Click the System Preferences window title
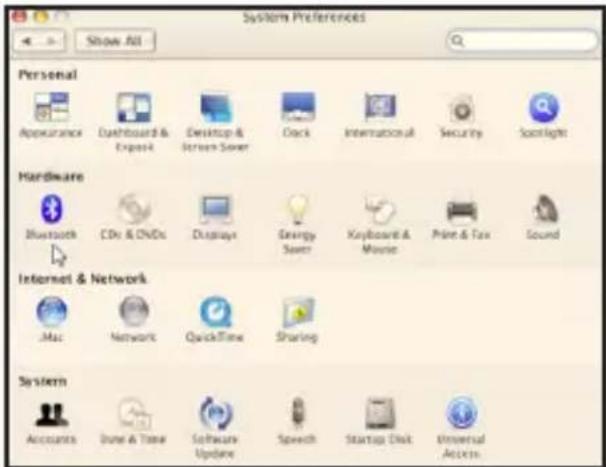606x467 pixels. [x=304, y=17]
